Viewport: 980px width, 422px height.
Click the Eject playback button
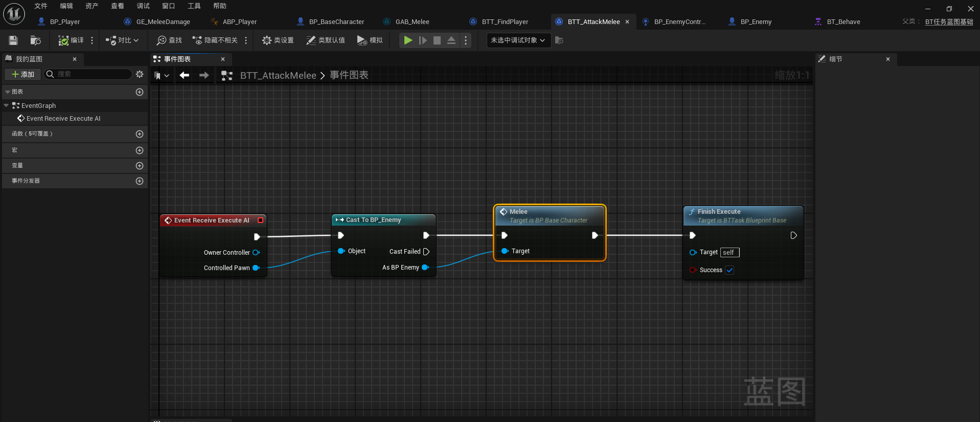(451, 40)
